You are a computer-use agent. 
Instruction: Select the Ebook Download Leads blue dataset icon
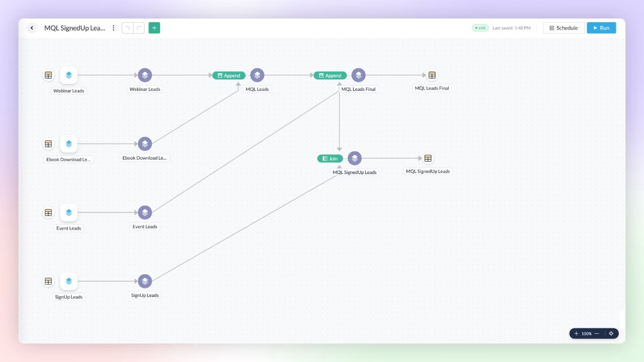point(69,144)
